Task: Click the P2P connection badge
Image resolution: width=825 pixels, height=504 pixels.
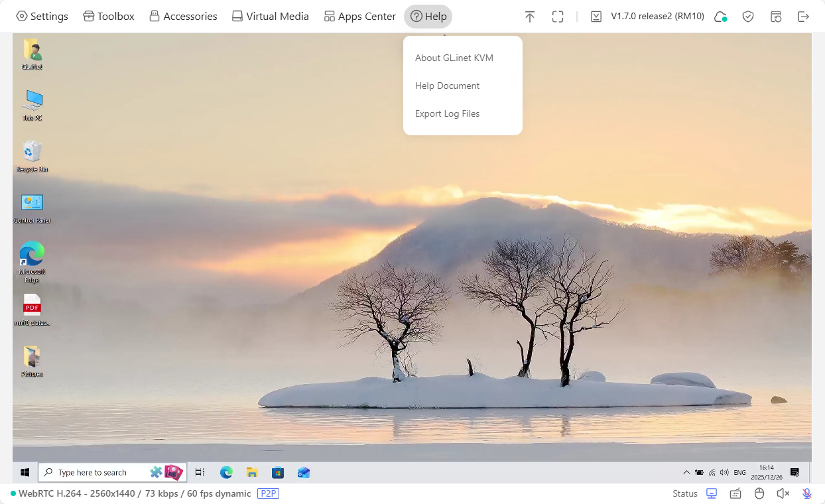Action: [x=268, y=493]
